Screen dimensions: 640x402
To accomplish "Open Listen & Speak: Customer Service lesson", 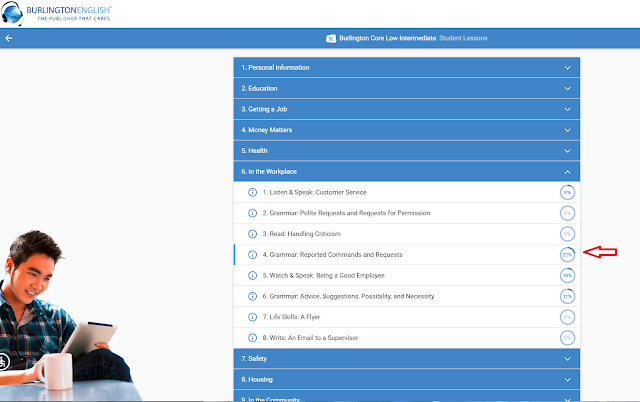I will click(x=407, y=192).
